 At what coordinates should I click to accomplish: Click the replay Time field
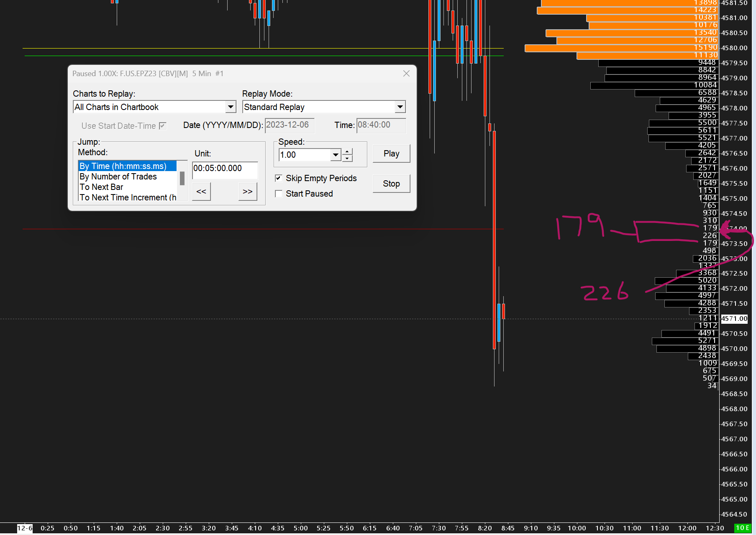[x=381, y=125]
